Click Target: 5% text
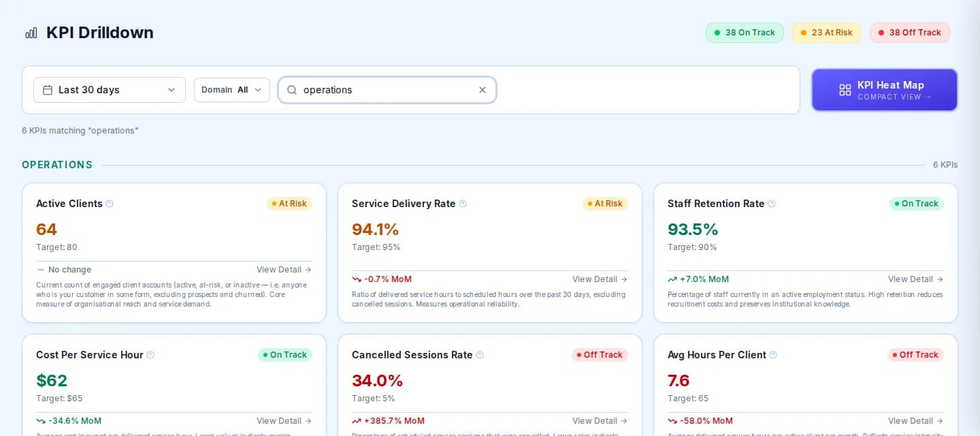 (374, 399)
